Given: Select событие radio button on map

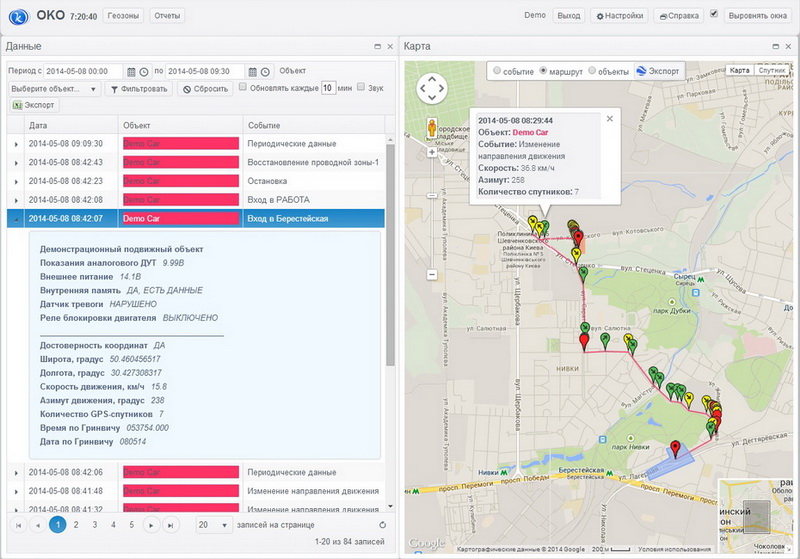Looking at the screenshot, I should point(496,71).
